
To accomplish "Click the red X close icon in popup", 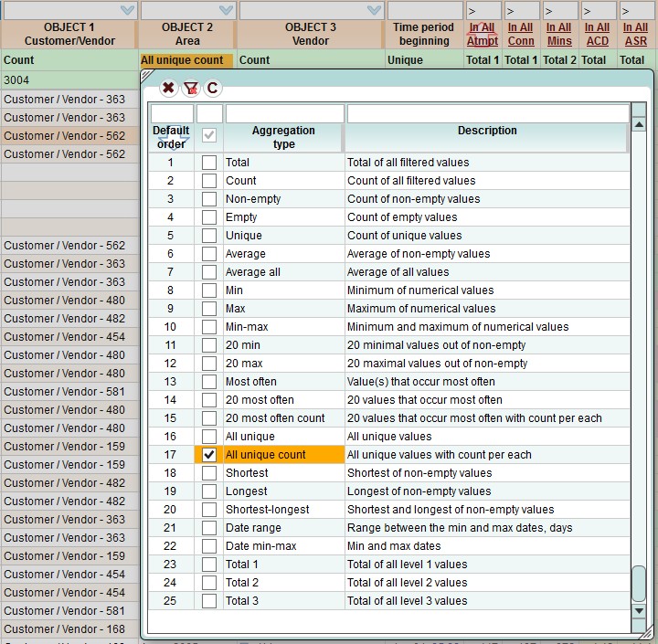I will coord(168,88).
